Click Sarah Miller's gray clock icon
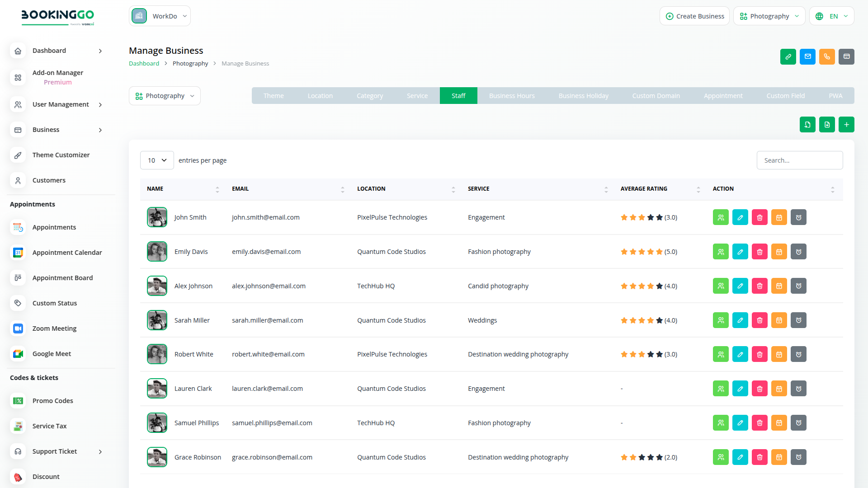The width and height of the screenshot is (868, 488). (798, 320)
